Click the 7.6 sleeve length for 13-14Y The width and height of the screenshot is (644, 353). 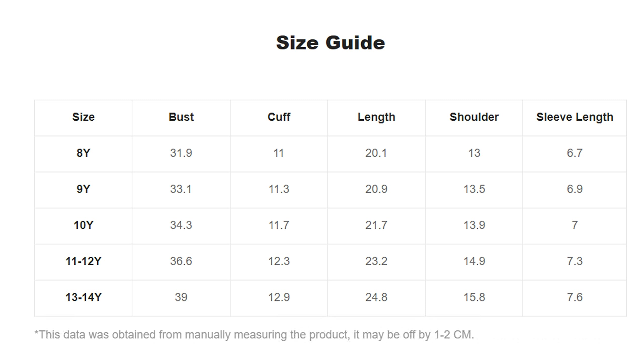pos(575,297)
